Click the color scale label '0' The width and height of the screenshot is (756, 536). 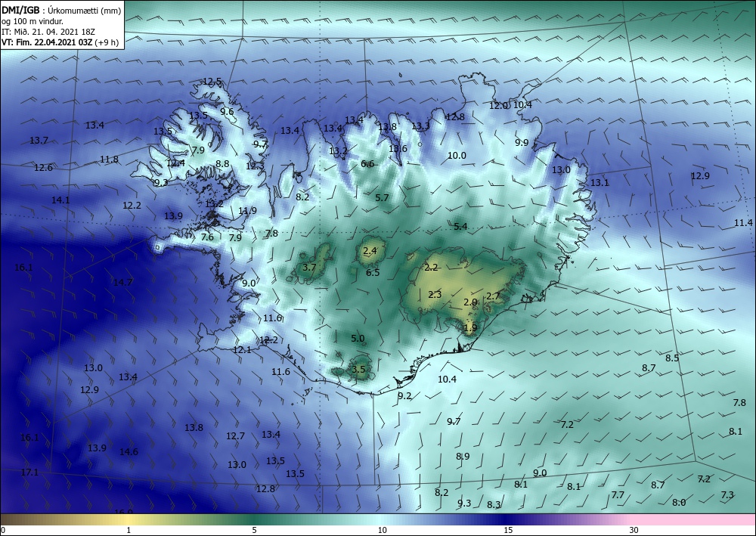coord(3,530)
